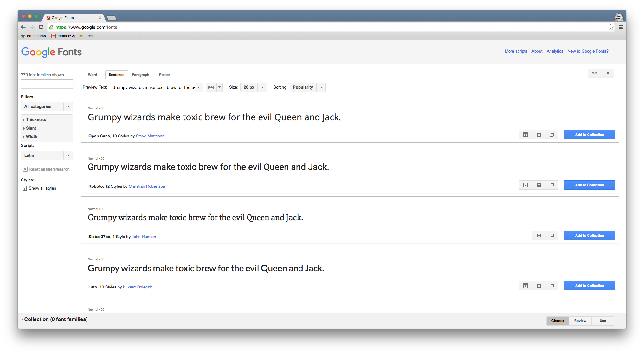Open Open Sans quick-use icon
Image resolution: width=644 pixels, height=354 pixels.
pos(539,135)
